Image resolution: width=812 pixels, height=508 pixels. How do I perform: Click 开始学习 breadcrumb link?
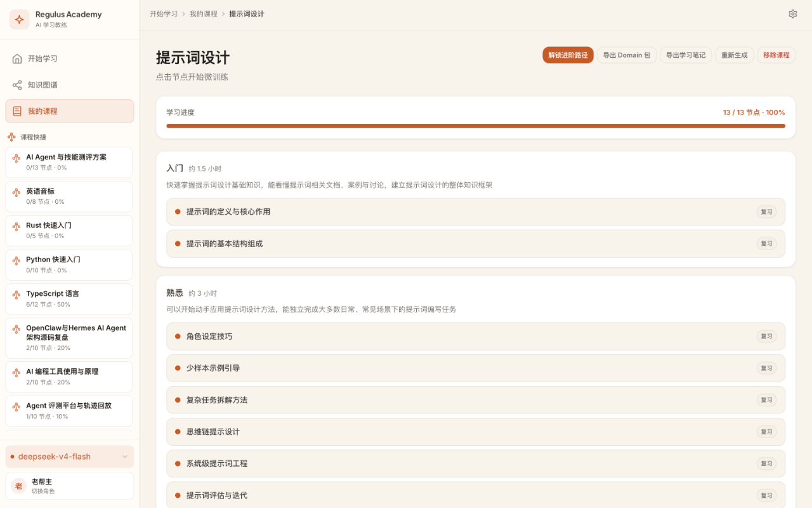[x=164, y=14]
